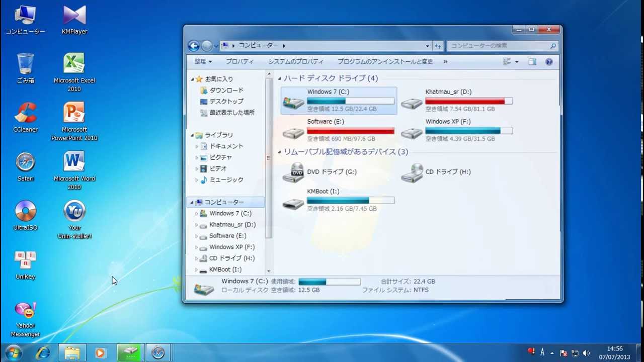
Task: Open UniKey desktop icon
Action: (25, 265)
